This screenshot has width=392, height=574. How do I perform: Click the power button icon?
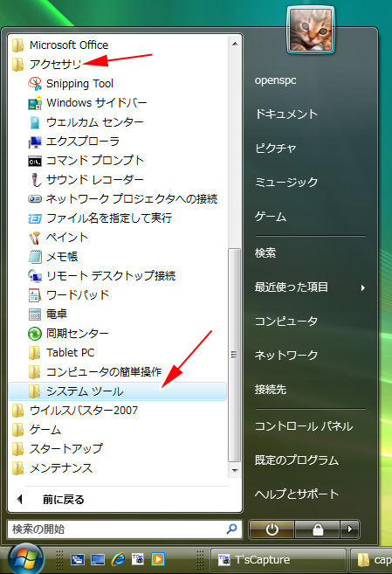pos(272,529)
